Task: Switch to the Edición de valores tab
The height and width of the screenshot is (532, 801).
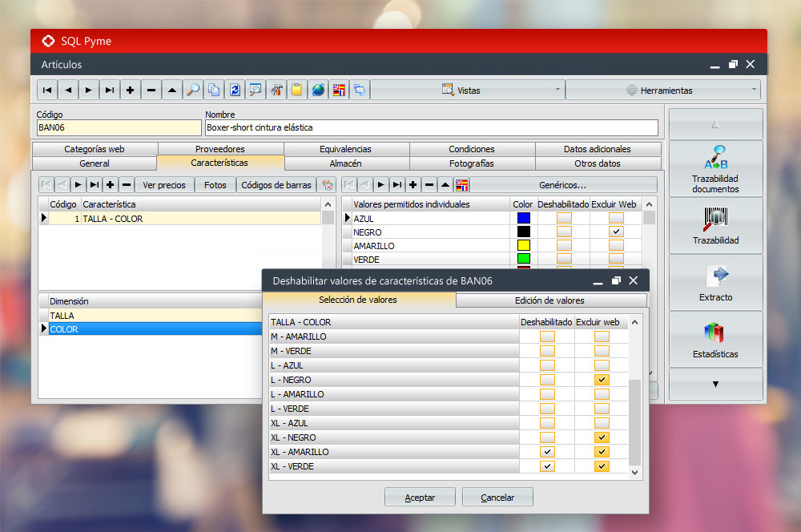Action: pyautogui.click(x=549, y=300)
